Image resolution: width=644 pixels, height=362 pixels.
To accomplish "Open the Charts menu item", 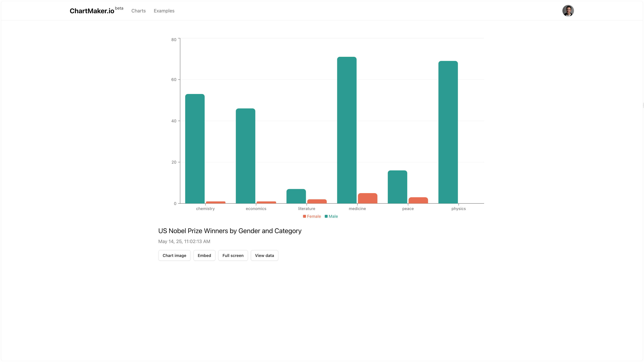I will (x=138, y=11).
